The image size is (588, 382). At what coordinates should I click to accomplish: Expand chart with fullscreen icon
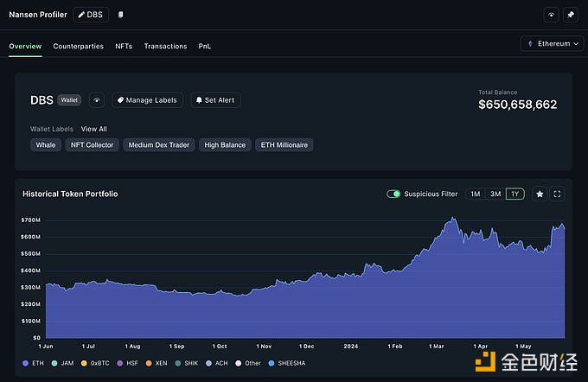pos(557,194)
